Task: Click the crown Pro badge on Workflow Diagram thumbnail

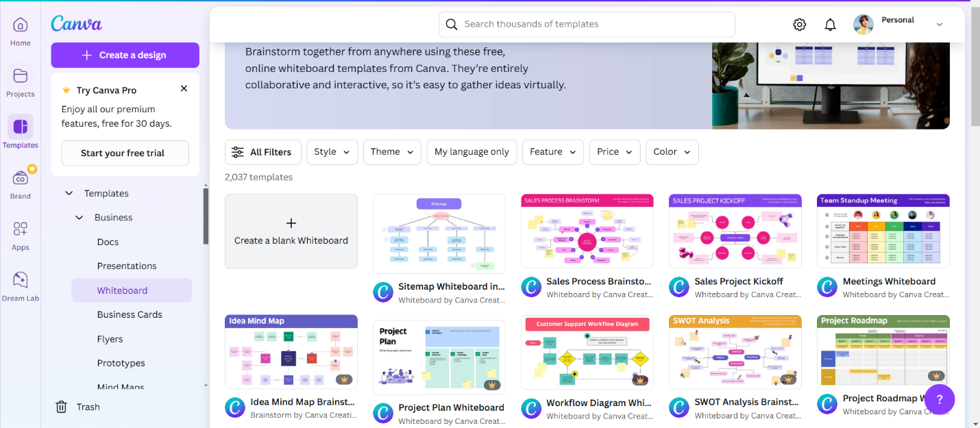Action: click(x=640, y=380)
